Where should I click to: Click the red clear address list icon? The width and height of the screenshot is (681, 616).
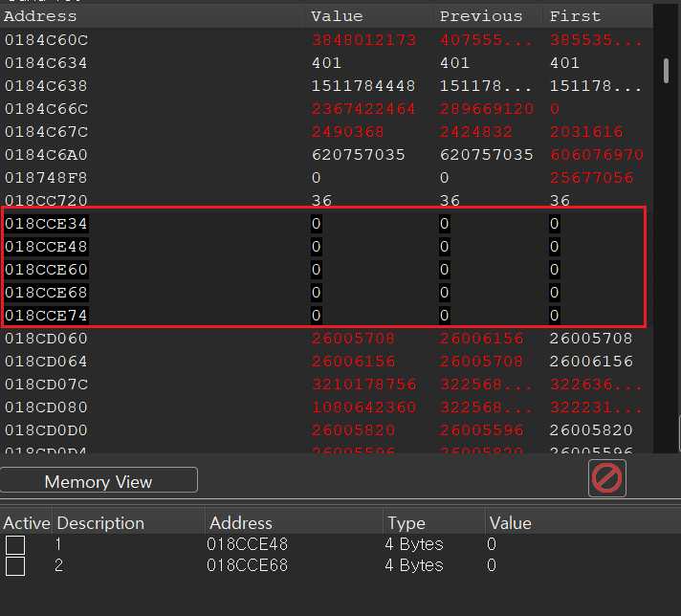tap(607, 478)
